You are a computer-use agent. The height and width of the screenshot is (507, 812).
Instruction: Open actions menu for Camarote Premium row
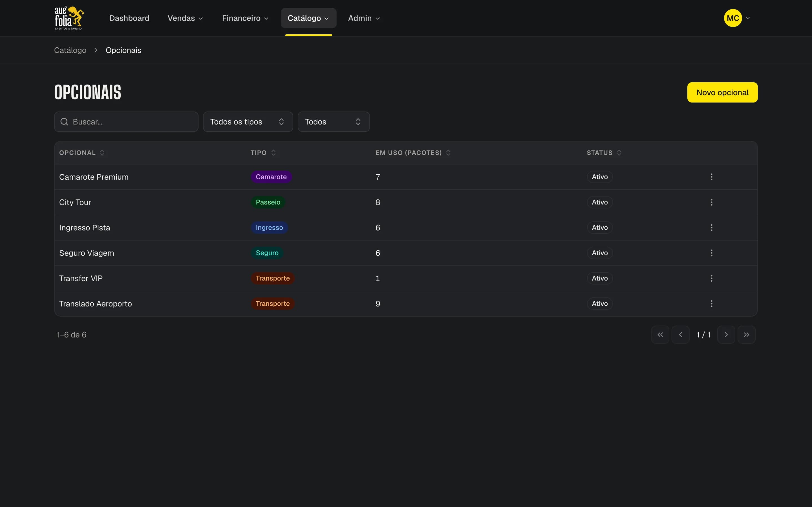tap(711, 177)
